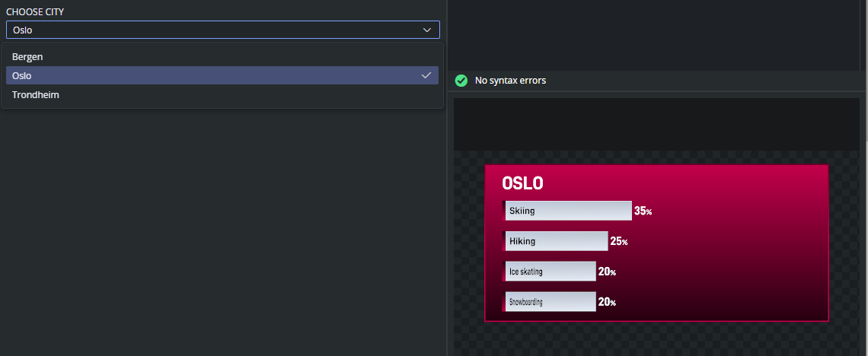Viewport: 868px width, 356px height.
Task: Select Bergen from the city list
Action: (27, 56)
